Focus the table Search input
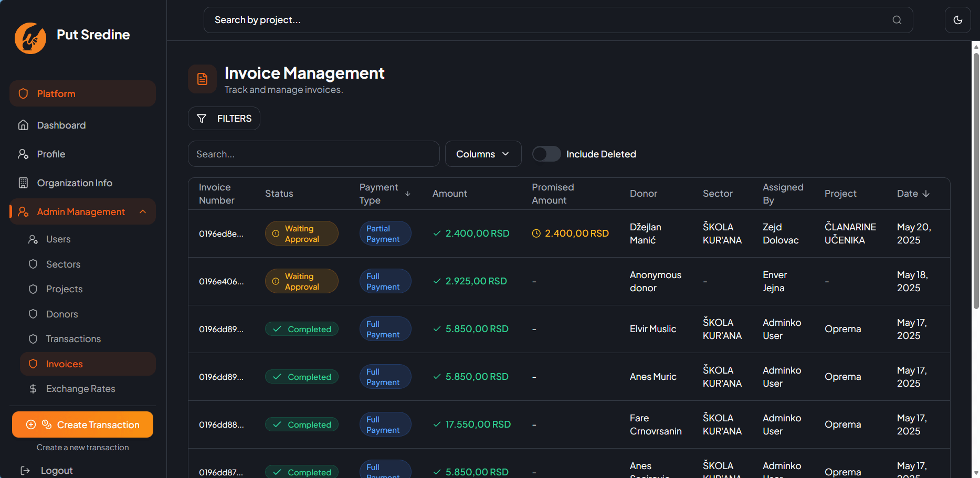This screenshot has height=478, width=980. pyautogui.click(x=314, y=154)
